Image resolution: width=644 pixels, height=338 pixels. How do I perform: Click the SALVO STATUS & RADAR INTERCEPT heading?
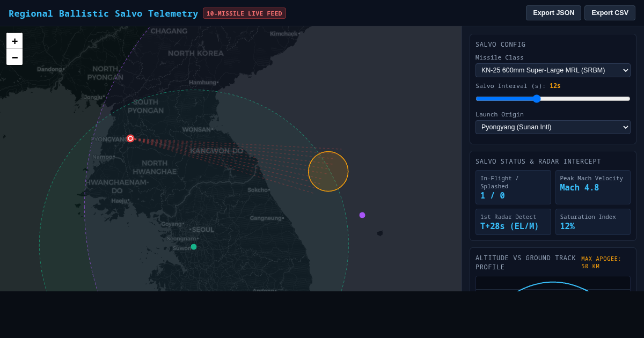click(538, 161)
